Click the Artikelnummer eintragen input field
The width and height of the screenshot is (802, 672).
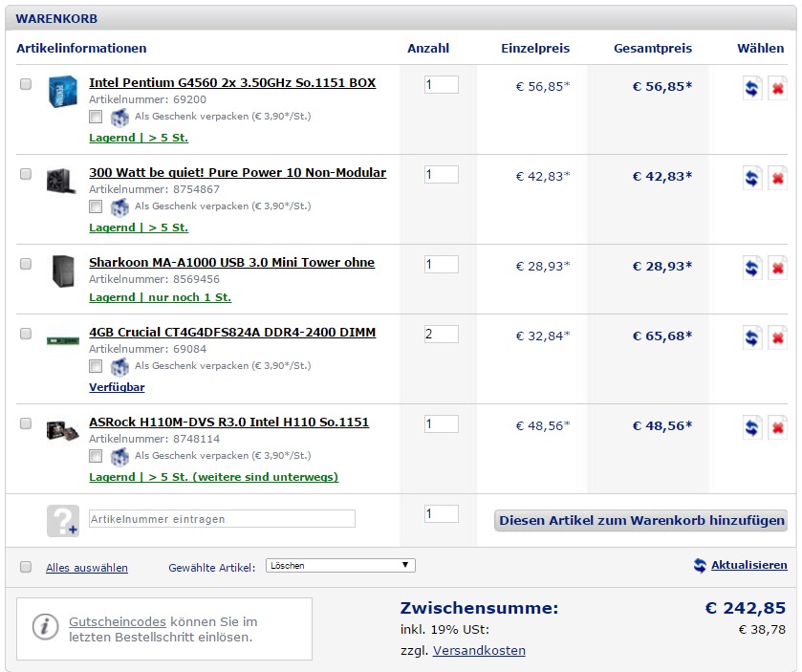tap(222, 518)
